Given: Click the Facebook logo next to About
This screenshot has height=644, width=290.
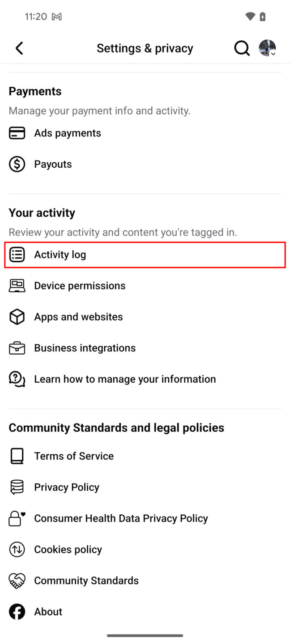Looking at the screenshot, I should [17, 611].
